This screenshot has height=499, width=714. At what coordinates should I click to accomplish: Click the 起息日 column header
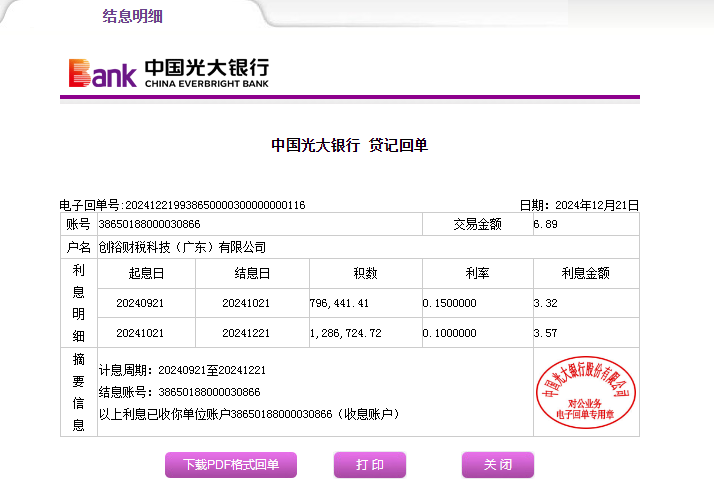[x=146, y=273]
